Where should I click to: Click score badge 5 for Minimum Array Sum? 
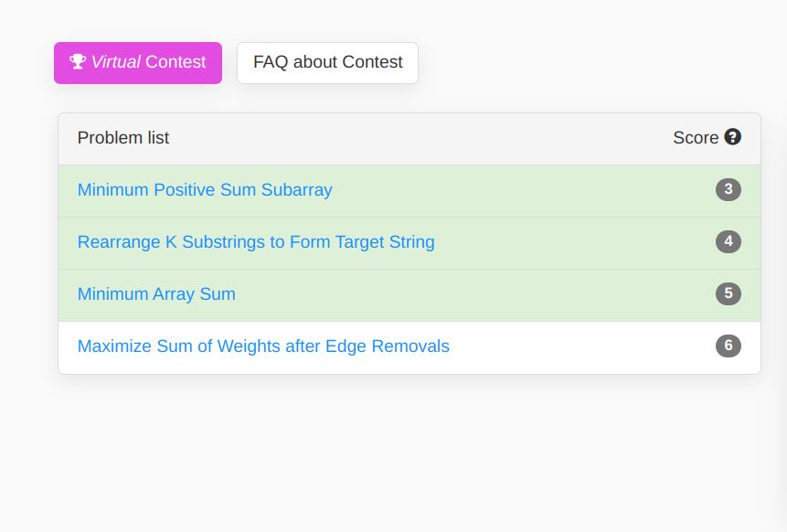(729, 293)
